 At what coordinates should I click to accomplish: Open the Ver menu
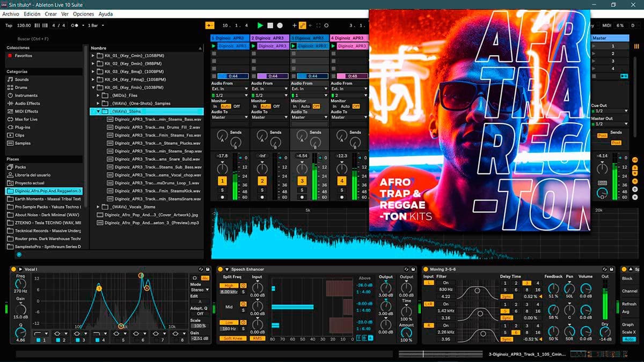[x=65, y=14]
